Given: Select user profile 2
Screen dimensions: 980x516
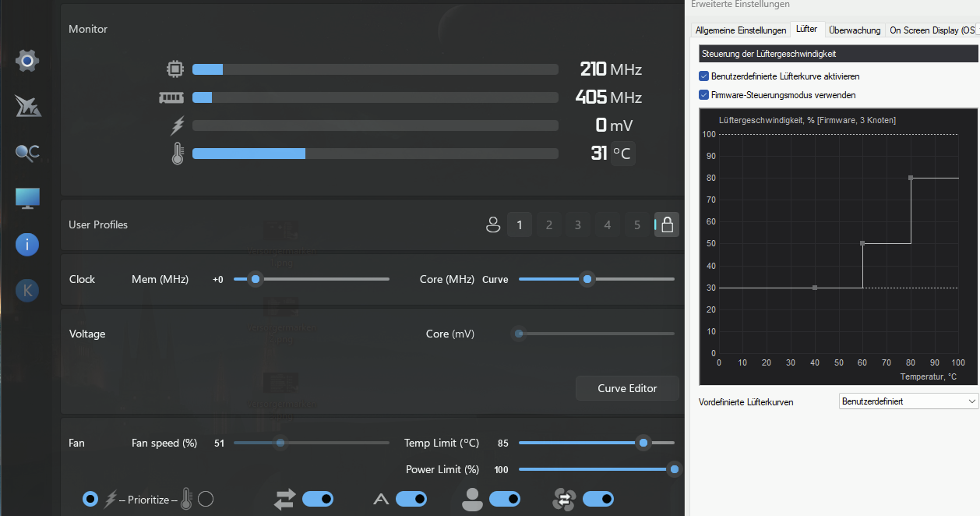Looking at the screenshot, I should pyautogui.click(x=549, y=225).
